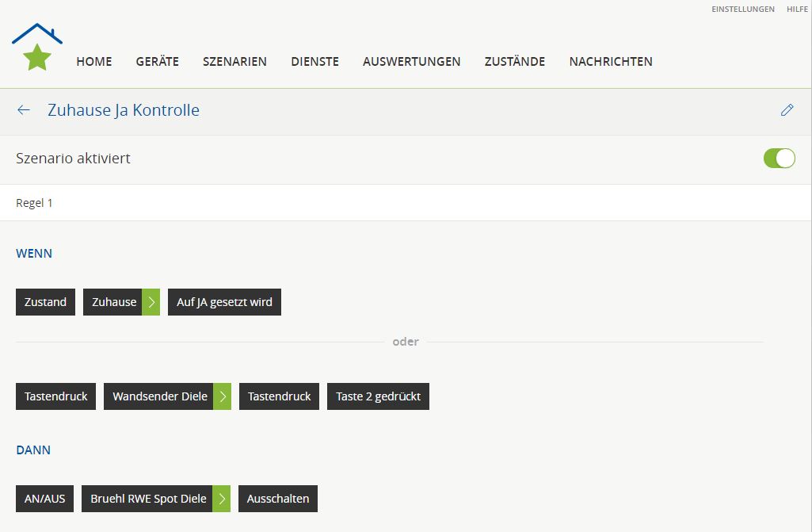Click the Zustand condition button
This screenshot has height=532, width=812.
tap(45, 302)
